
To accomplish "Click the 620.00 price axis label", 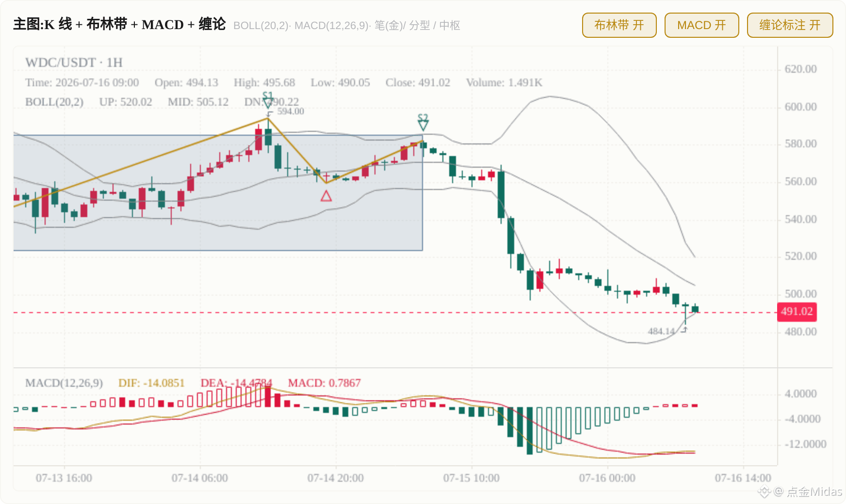I will [800, 69].
